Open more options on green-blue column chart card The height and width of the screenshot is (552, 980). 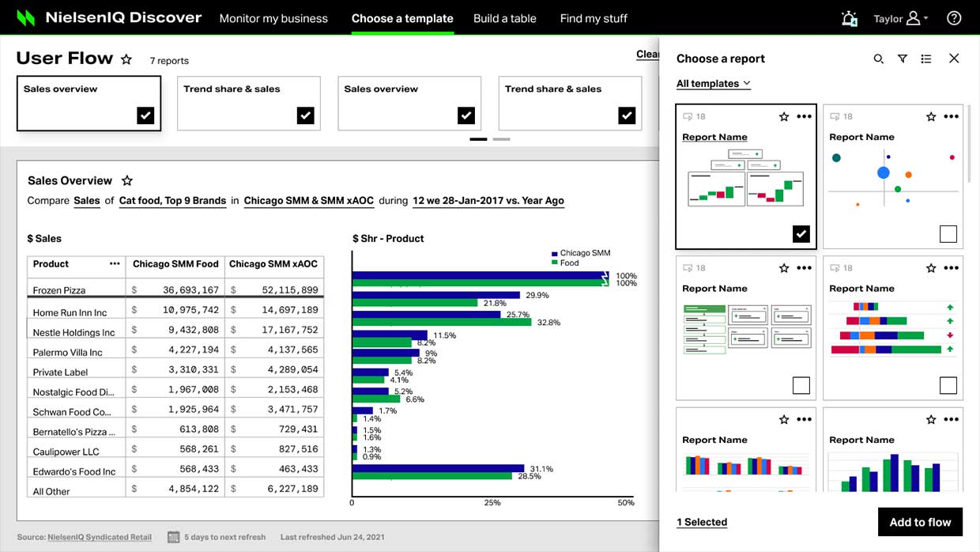click(951, 419)
